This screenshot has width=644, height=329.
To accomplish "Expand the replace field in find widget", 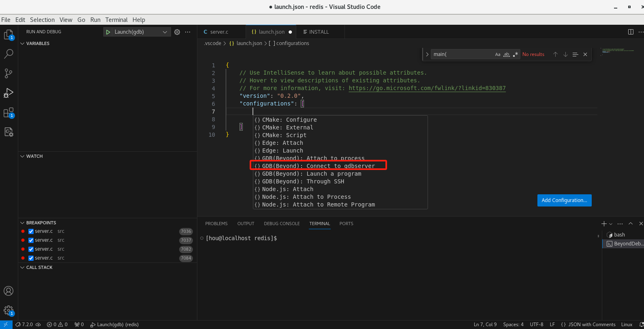I will 427,54.
